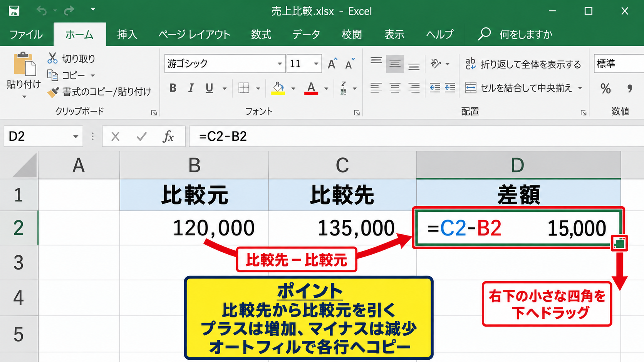Align text to the left
This screenshot has height=362, width=644.
(376, 88)
